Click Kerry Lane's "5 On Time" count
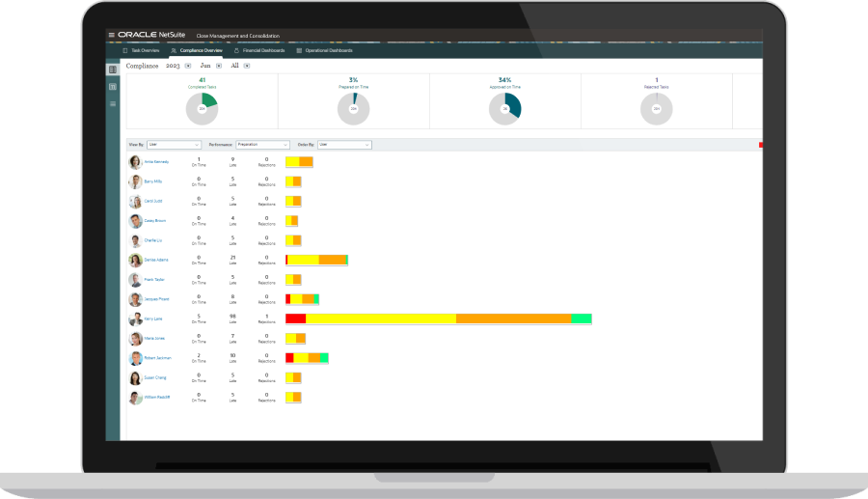The image size is (868, 499). pos(199,319)
